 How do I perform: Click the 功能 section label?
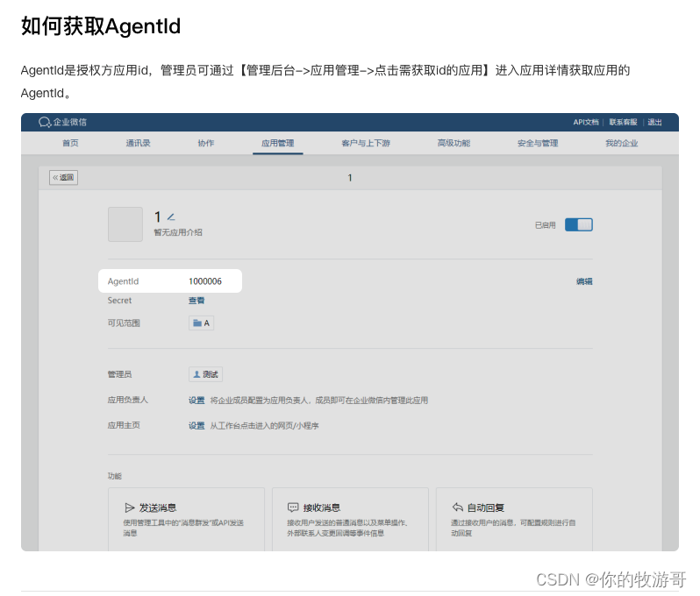[115, 476]
